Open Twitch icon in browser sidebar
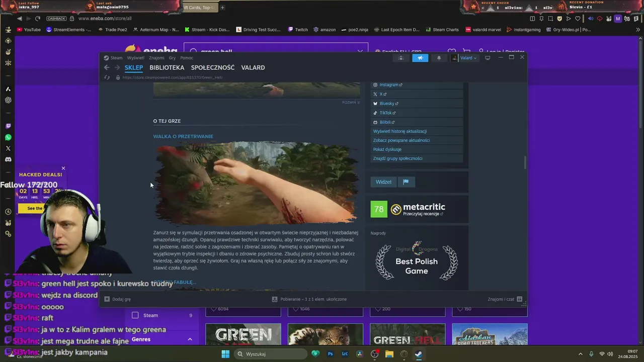This screenshot has height=362, width=644. pyautogui.click(x=8, y=126)
